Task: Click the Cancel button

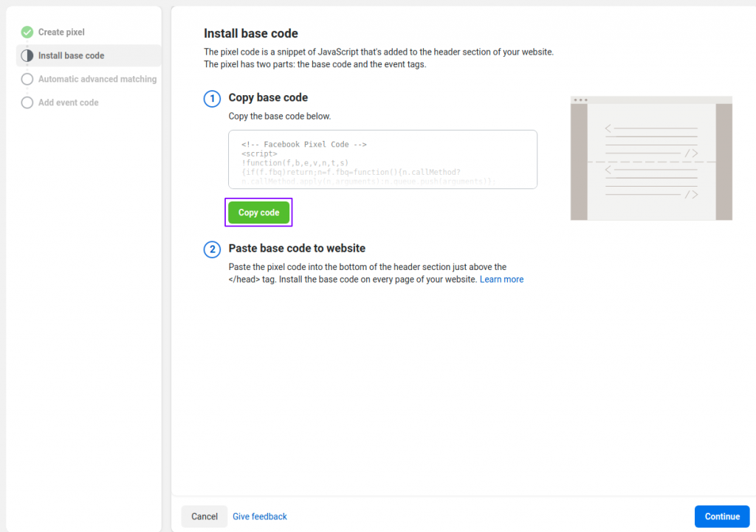Action: coord(205,517)
